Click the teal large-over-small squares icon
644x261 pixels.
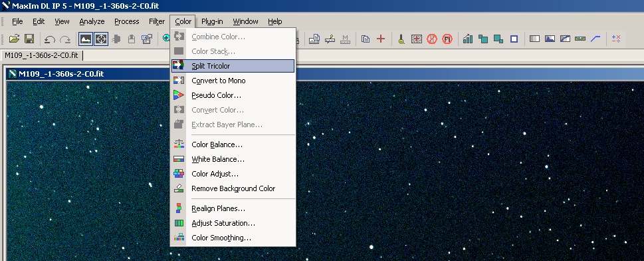498,39
